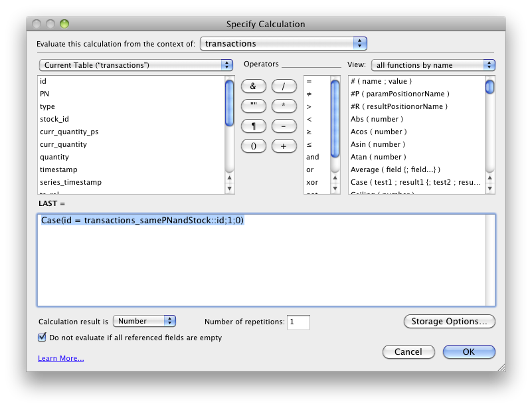Insert the plus operator

tap(284, 146)
